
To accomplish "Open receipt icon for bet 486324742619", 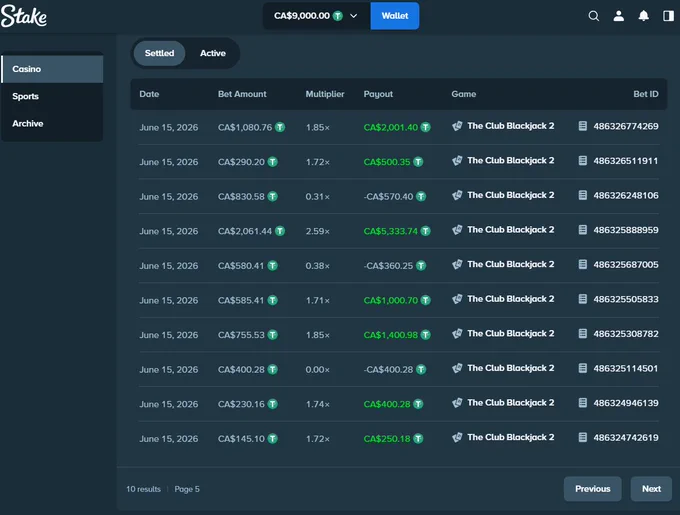I will point(583,437).
